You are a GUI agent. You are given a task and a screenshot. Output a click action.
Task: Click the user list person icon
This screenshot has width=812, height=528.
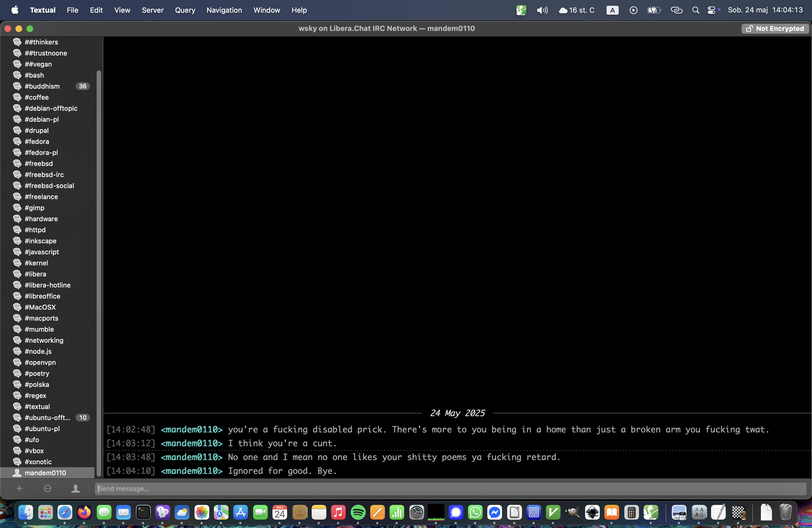coord(75,489)
